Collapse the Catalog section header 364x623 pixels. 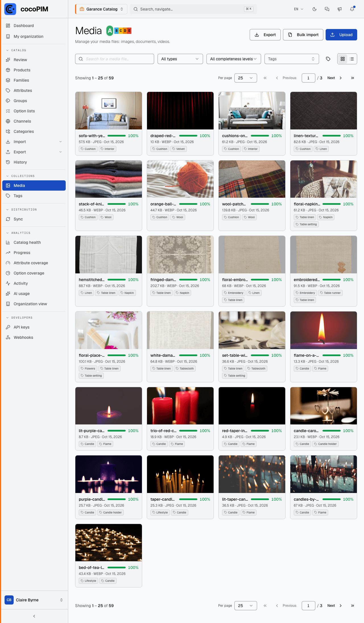(x=16, y=50)
